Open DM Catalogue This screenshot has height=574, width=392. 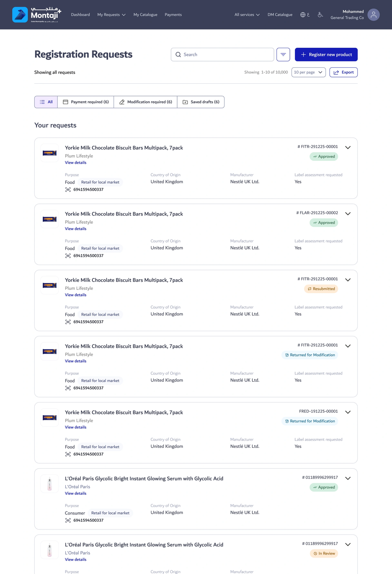click(280, 15)
